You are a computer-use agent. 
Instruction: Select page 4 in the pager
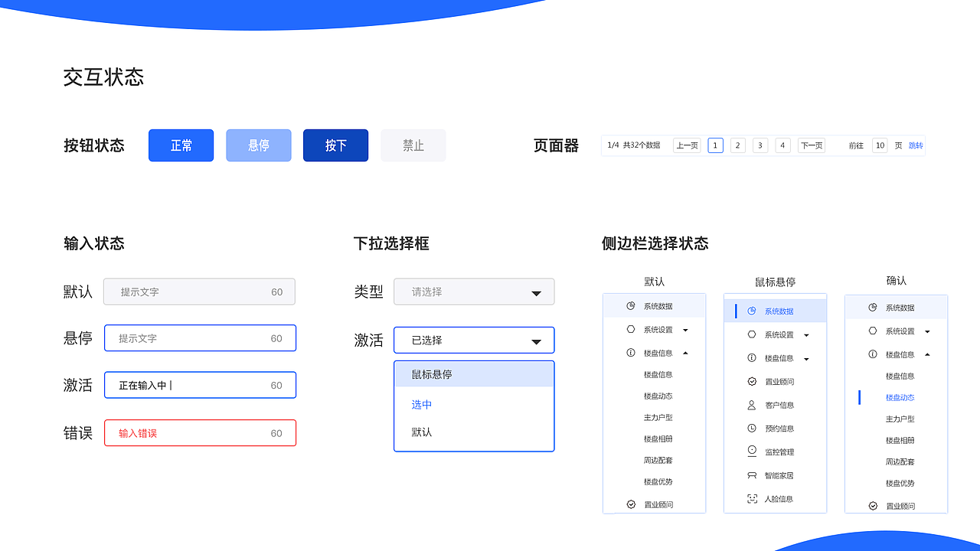pyautogui.click(x=782, y=145)
